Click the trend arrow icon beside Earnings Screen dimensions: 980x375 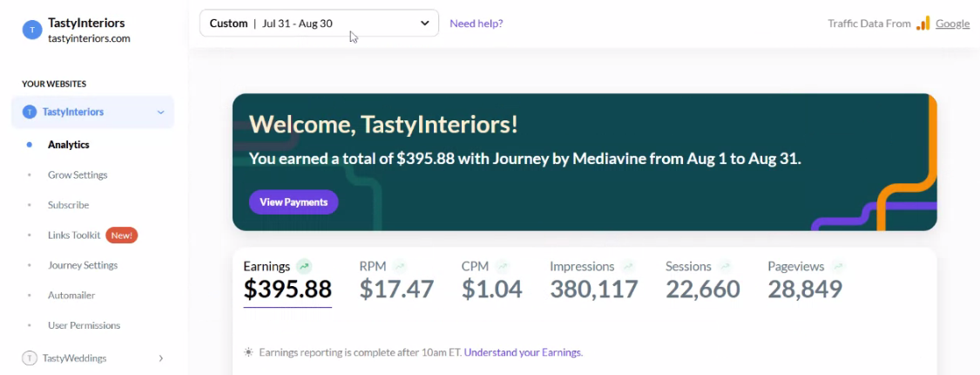click(304, 266)
